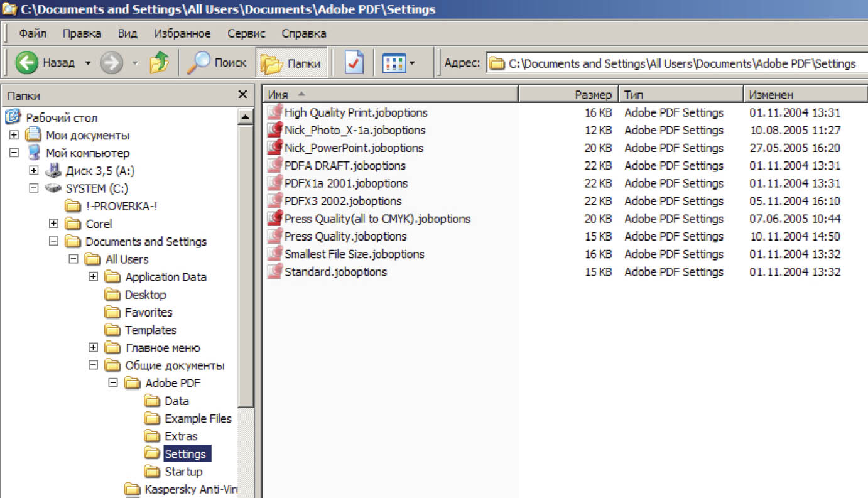Close the Папки side panel
The height and width of the screenshot is (498, 868).
coord(242,95)
